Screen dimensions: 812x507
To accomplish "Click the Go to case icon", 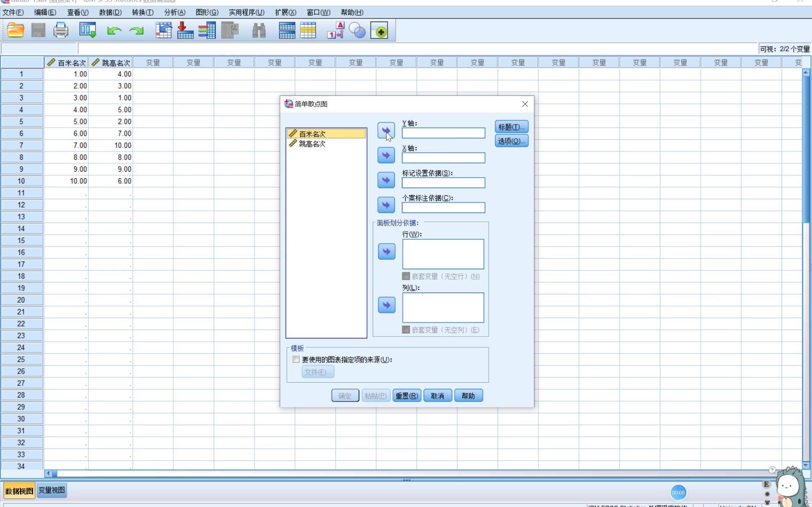I will (x=163, y=30).
